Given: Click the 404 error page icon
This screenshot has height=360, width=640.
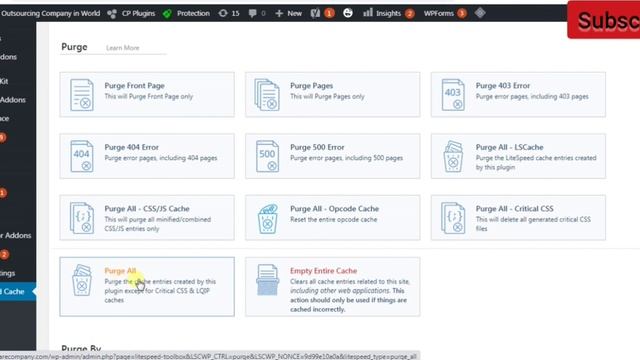Looking at the screenshot, I should pyautogui.click(x=82, y=156).
